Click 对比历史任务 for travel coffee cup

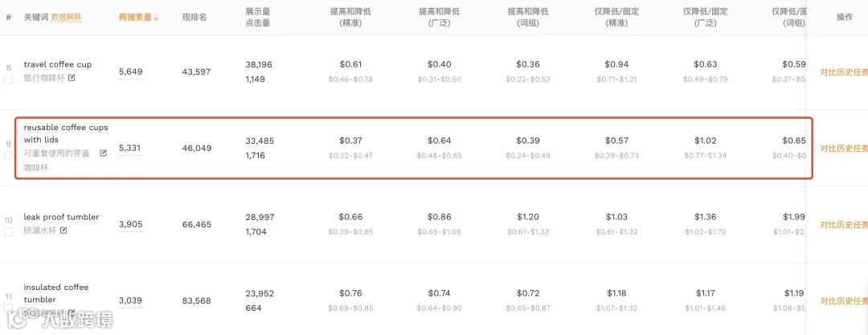click(843, 71)
